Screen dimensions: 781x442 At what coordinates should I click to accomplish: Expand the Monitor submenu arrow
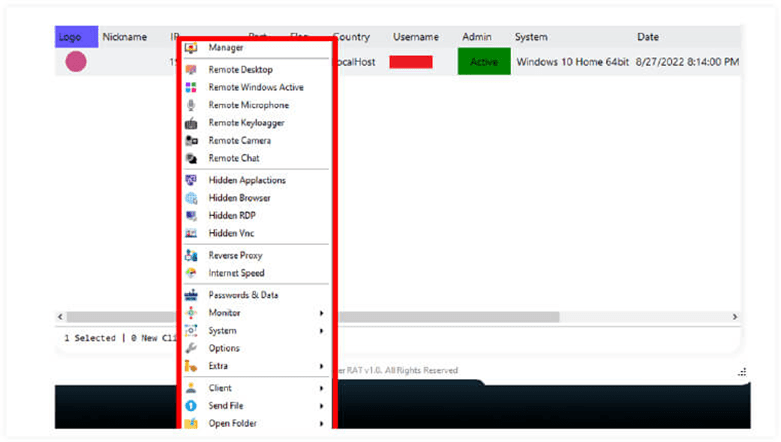(x=321, y=313)
